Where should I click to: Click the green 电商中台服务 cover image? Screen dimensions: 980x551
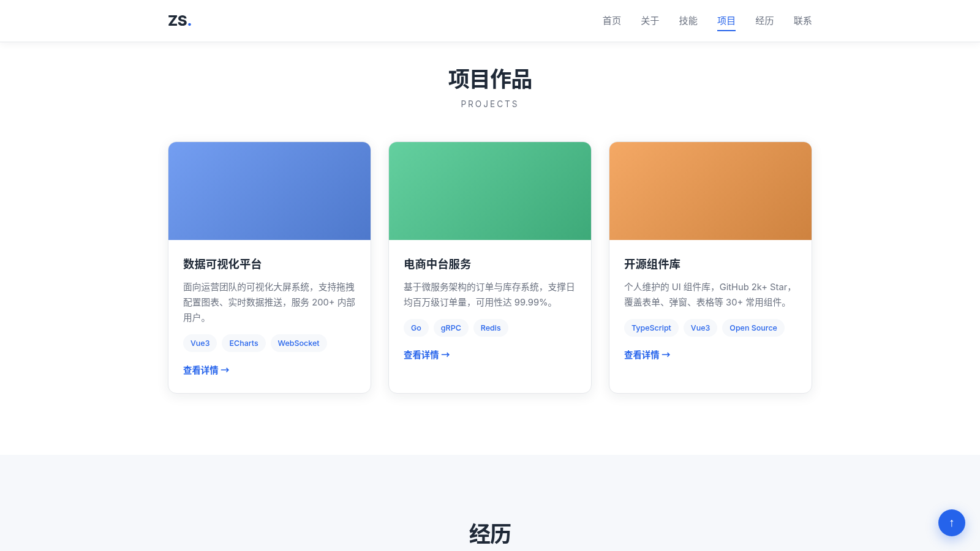pyautogui.click(x=490, y=191)
